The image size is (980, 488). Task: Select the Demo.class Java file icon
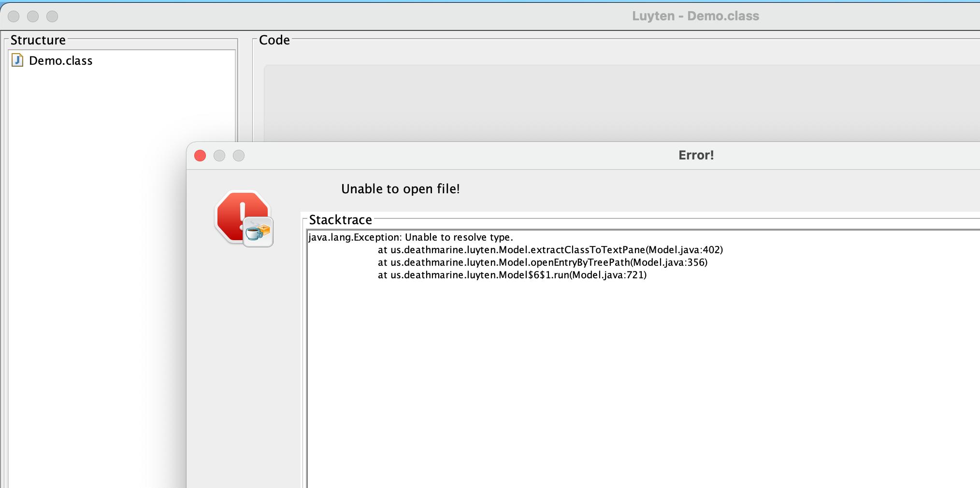click(17, 60)
